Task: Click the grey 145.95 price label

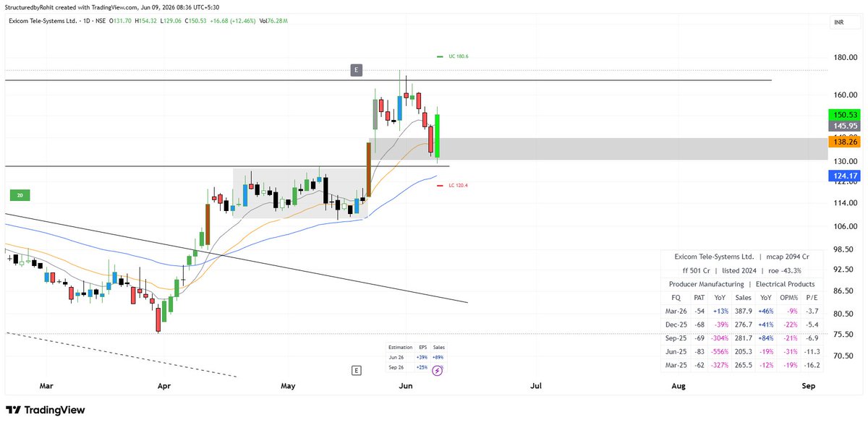Action: click(845, 126)
